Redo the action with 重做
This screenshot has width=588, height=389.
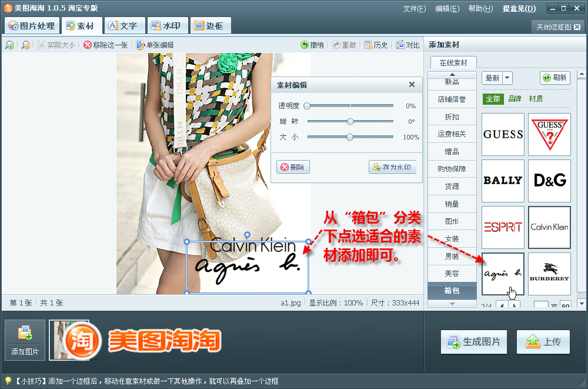(344, 45)
